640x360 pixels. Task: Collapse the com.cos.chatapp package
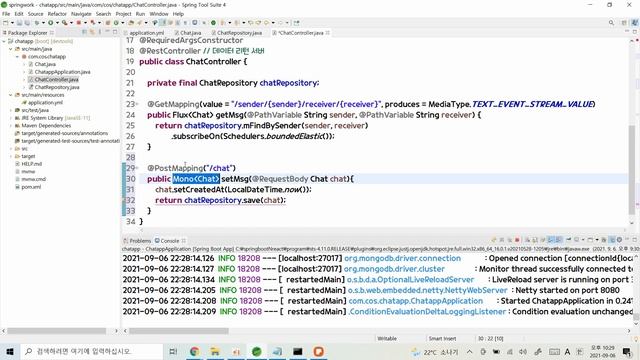[x=18, y=57]
